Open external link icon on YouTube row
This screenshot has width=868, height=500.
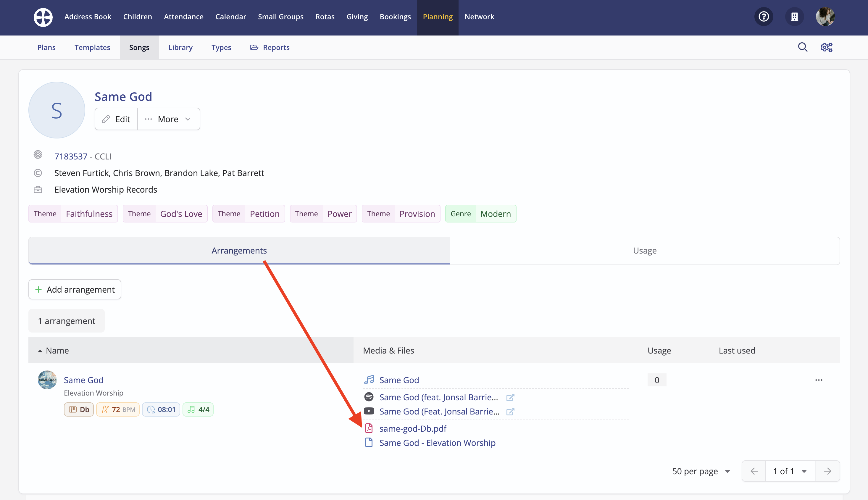coord(510,412)
